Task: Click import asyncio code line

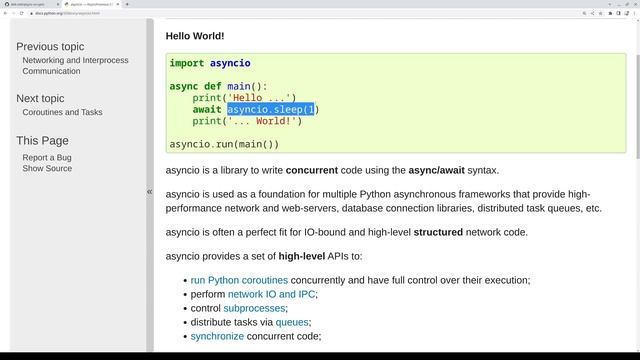Action: (210, 63)
